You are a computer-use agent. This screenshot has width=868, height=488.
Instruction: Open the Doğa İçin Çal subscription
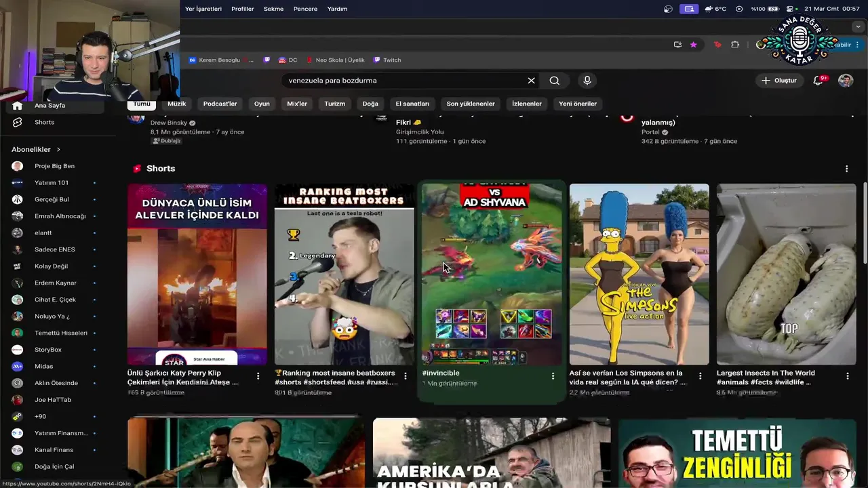pos(54,466)
